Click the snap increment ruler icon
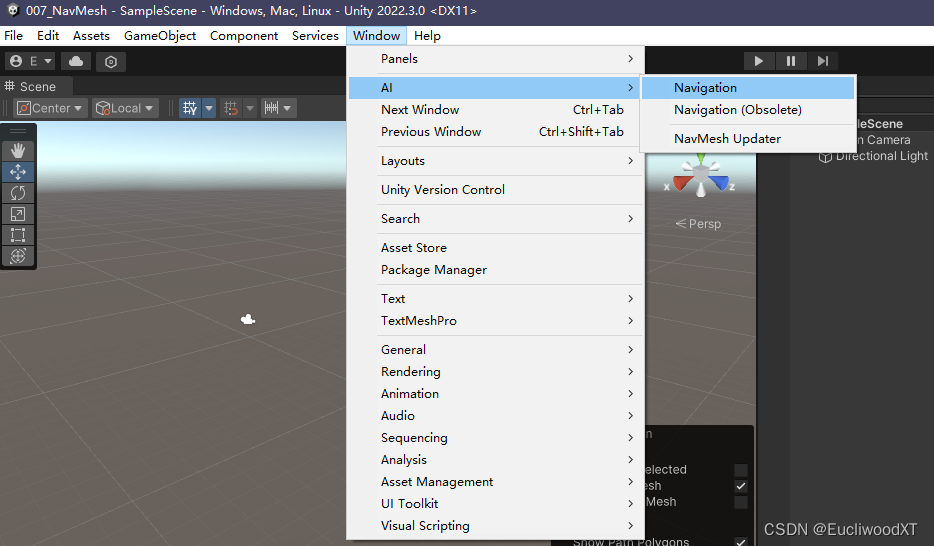This screenshot has width=934, height=546. click(271, 108)
